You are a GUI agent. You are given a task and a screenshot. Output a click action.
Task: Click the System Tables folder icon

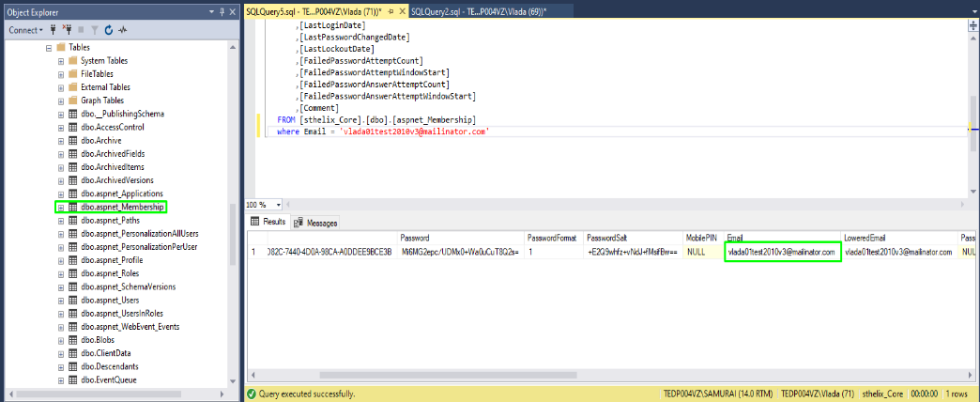click(x=72, y=61)
